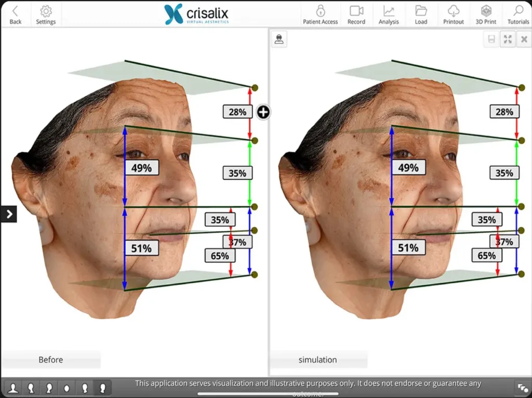
Task: Open the Settings gear
Action: click(46, 15)
